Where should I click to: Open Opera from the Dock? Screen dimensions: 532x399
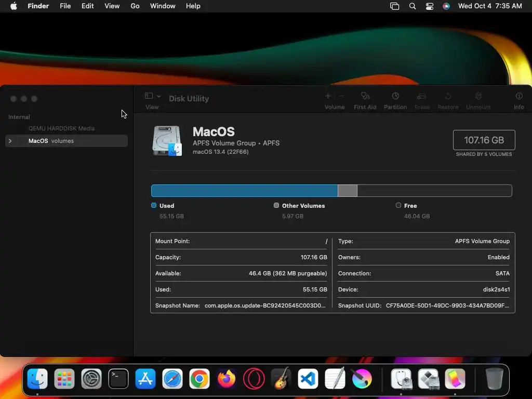(x=254, y=379)
